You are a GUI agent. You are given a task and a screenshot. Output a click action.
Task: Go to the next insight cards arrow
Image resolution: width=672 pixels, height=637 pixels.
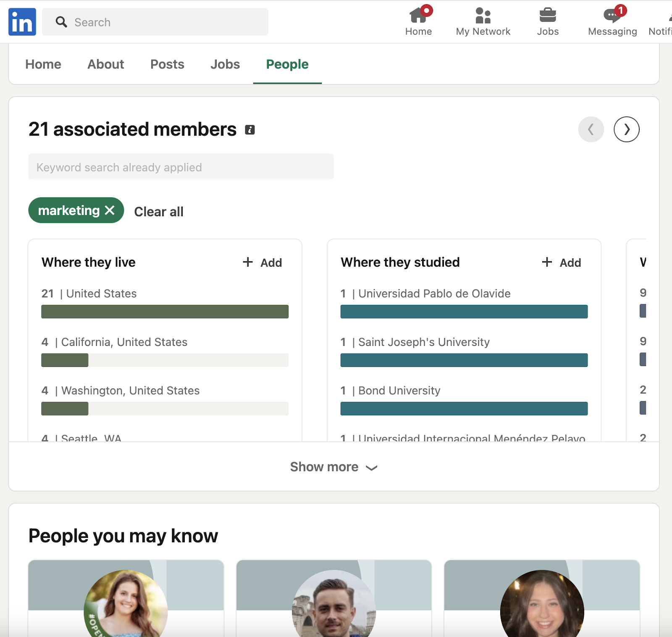627,129
